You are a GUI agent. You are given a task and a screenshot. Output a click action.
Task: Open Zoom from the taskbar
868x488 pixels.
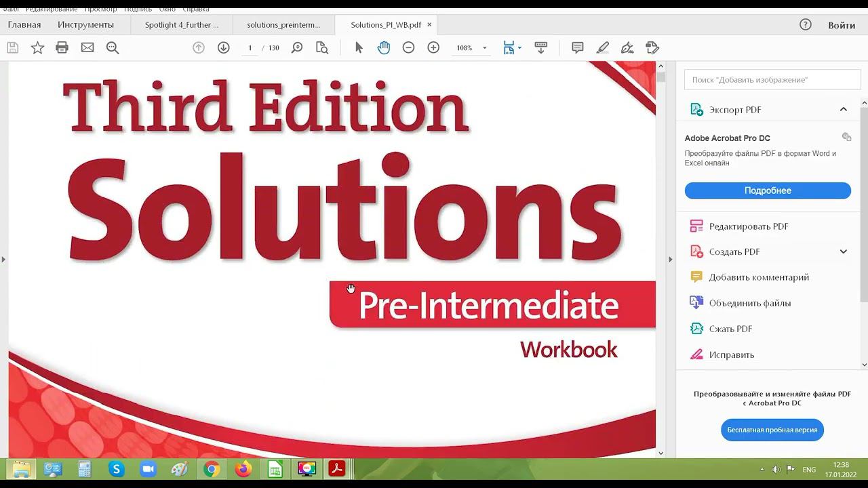click(148, 469)
